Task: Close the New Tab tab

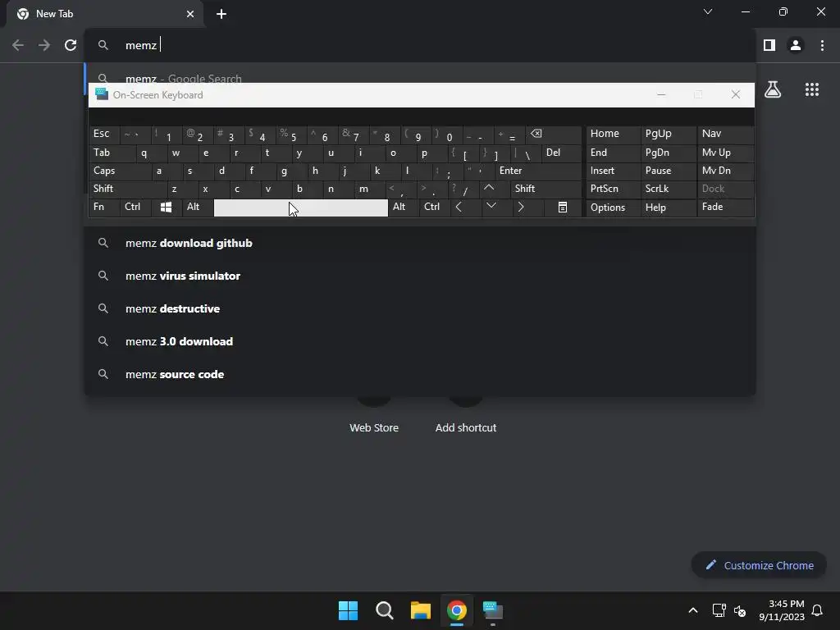Action: (x=190, y=14)
